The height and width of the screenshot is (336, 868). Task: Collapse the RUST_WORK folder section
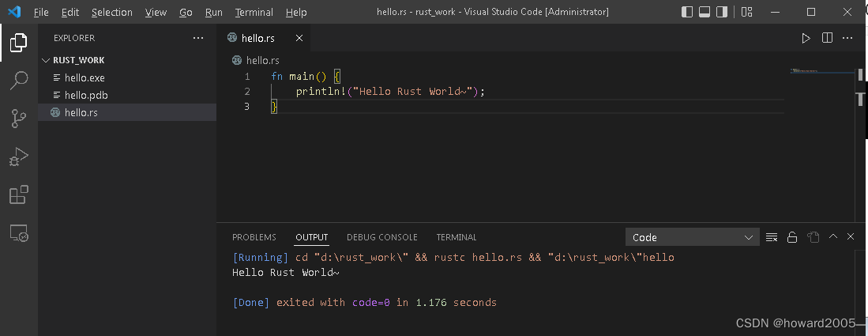(x=127, y=60)
